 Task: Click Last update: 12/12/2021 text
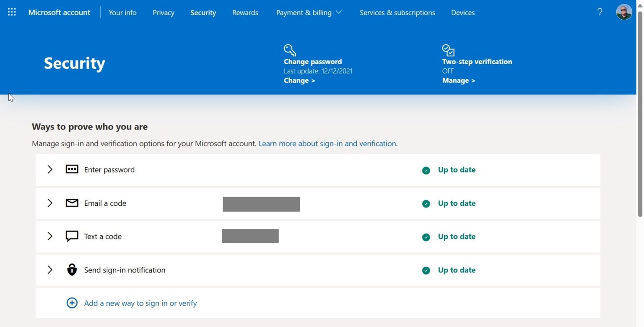pos(318,71)
